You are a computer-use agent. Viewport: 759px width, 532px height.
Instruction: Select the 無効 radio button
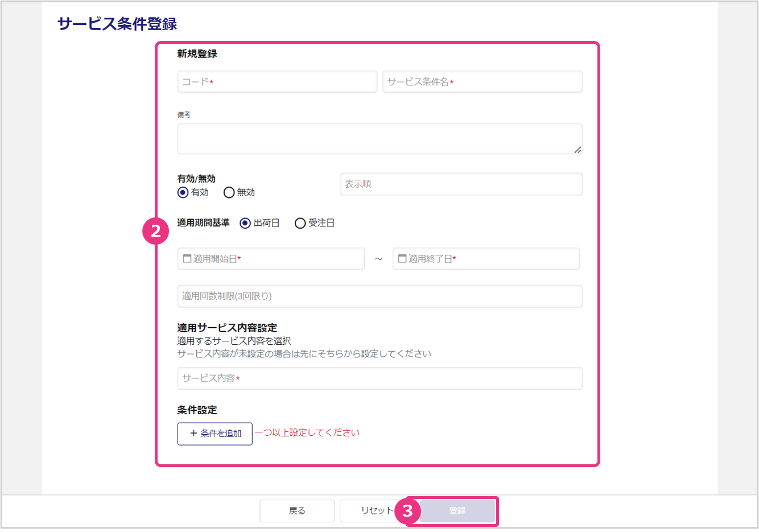(x=229, y=192)
